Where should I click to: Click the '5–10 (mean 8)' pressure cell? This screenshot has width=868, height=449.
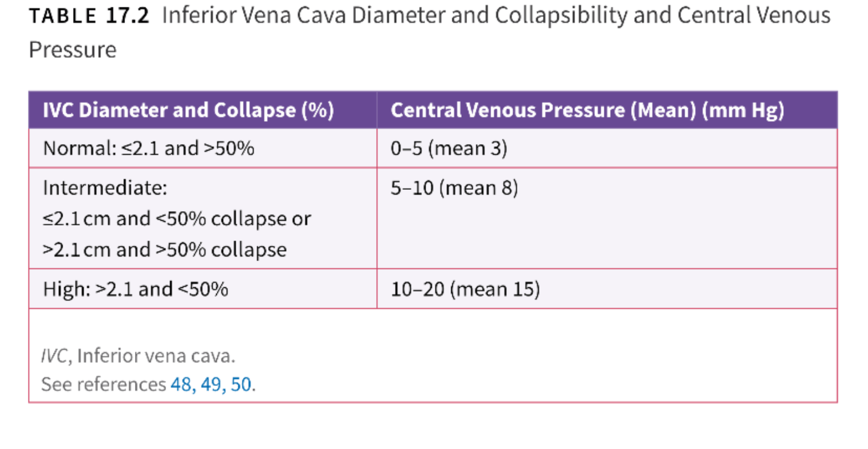coord(454,187)
